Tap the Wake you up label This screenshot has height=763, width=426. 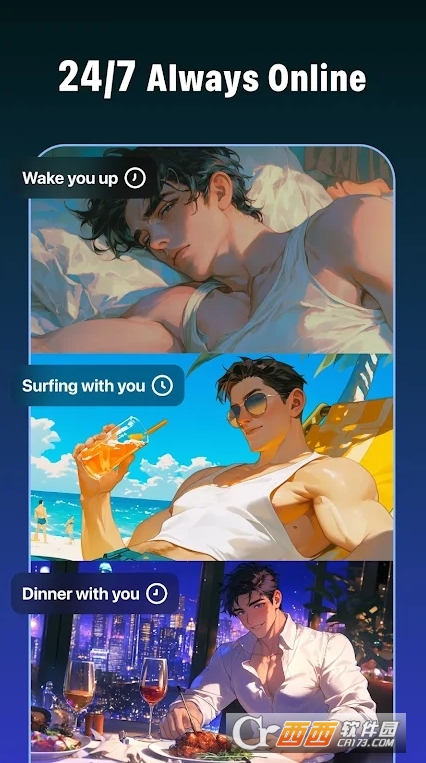(70, 178)
